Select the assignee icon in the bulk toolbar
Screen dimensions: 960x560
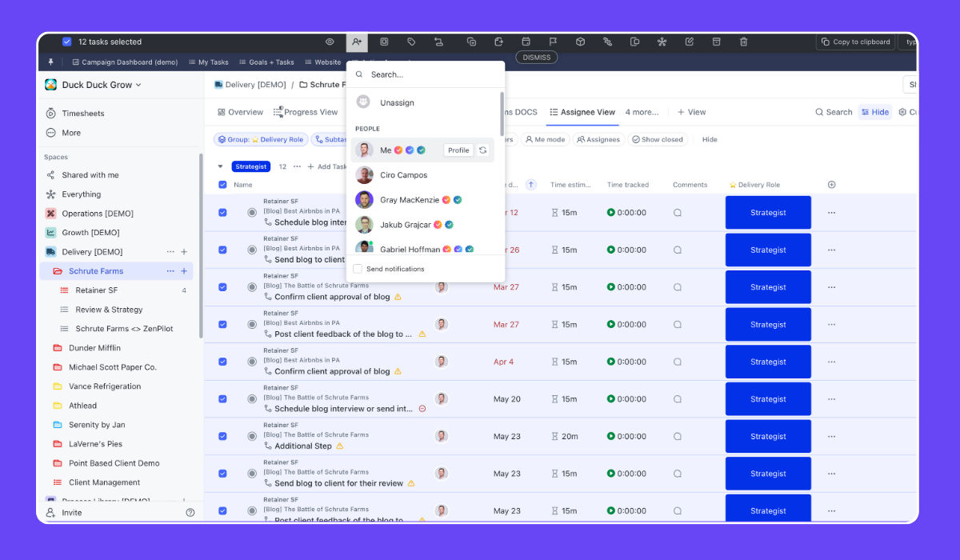tap(357, 42)
